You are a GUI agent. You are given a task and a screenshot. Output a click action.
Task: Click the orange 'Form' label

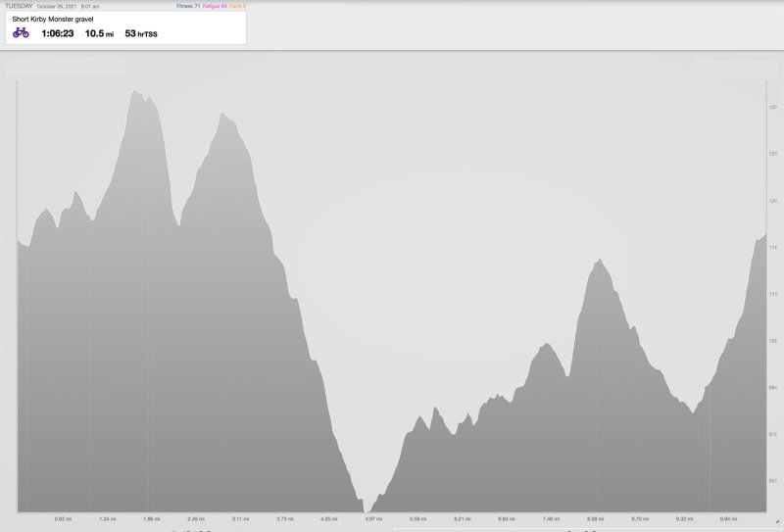(237, 6)
